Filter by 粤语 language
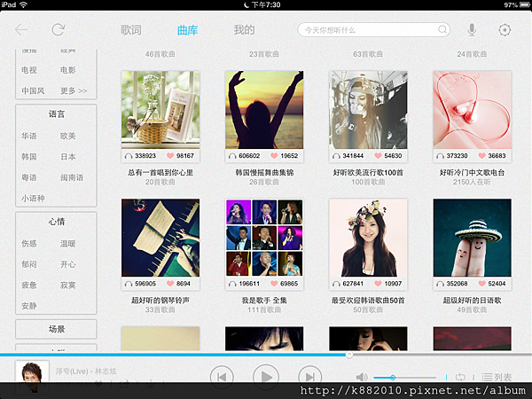Screen dimensions: 532x399 coord(29,177)
